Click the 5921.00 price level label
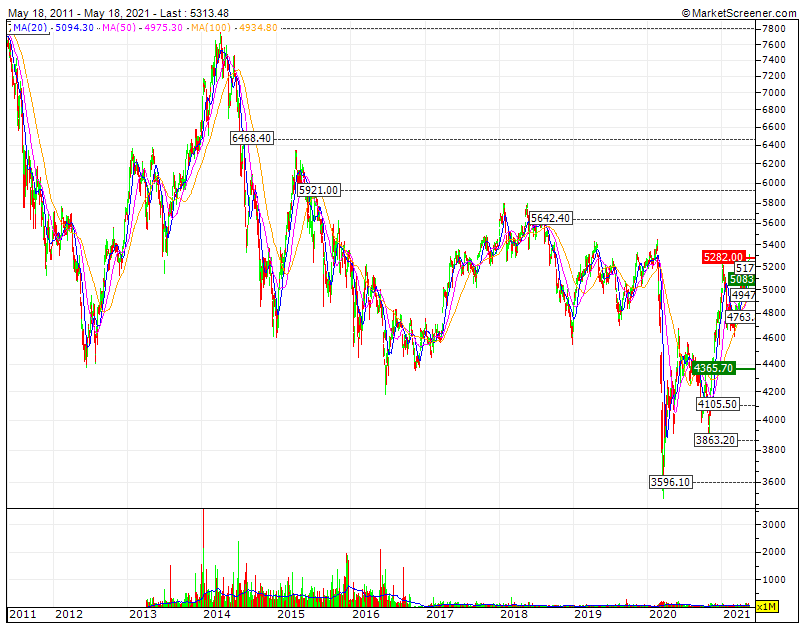This screenshot has height=630, width=805. [x=319, y=190]
